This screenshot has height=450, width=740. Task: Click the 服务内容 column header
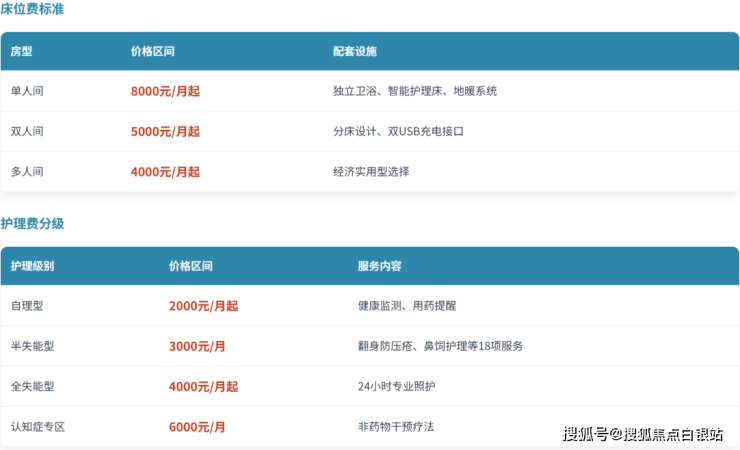(379, 266)
